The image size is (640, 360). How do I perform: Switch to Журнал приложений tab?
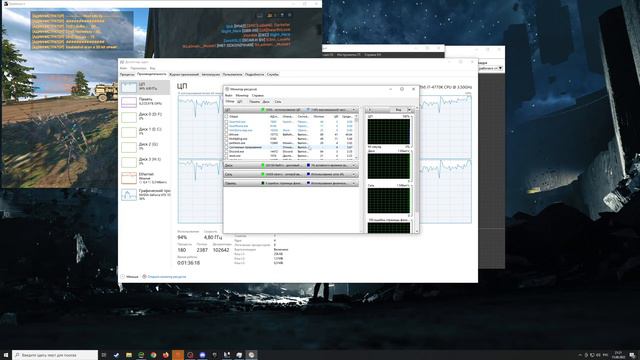click(184, 74)
